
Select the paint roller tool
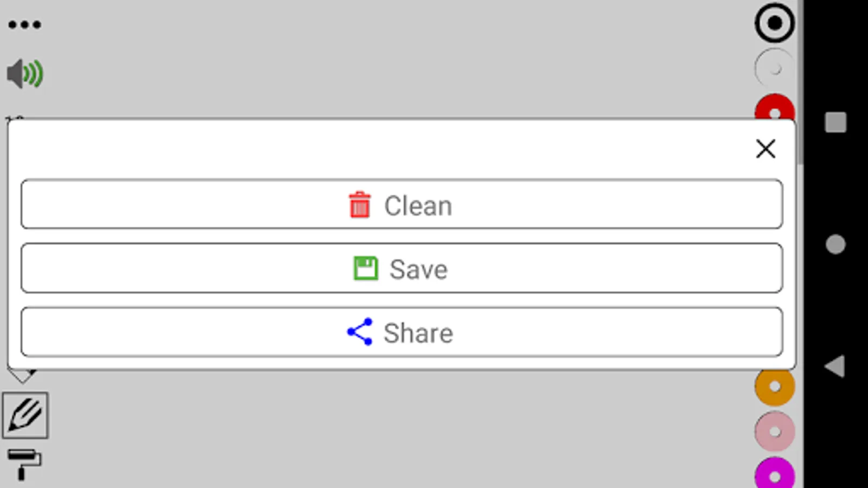coord(25,464)
